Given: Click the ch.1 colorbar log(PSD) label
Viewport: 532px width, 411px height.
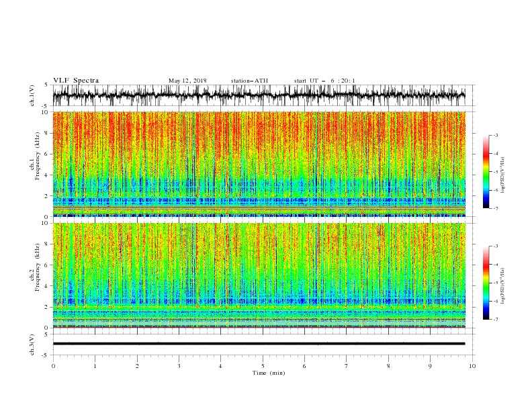Looking at the screenshot, I should (502, 175).
